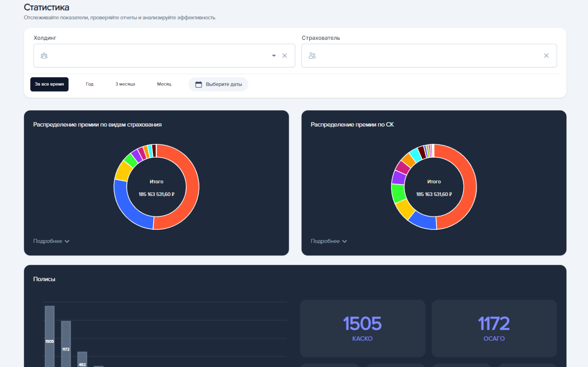The image size is (588, 367).
Task: Click the 1505 КАСКО stat card
Action: click(362, 328)
